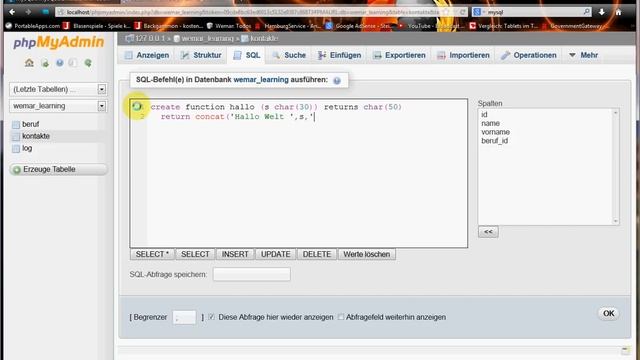The width and height of the screenshot is (640, 360).
Task: Expand the Mehr menu
Action: 583,55
